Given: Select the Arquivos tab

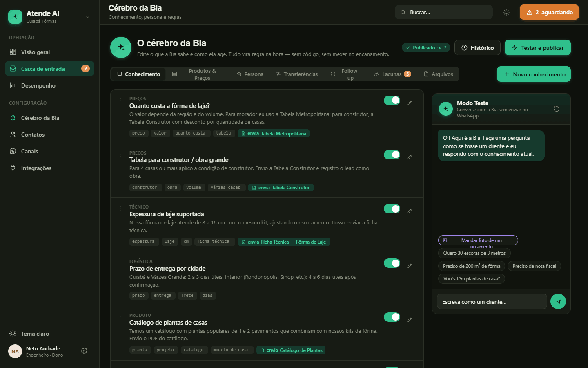Looking at the screenshot, I should coord(439,74).
